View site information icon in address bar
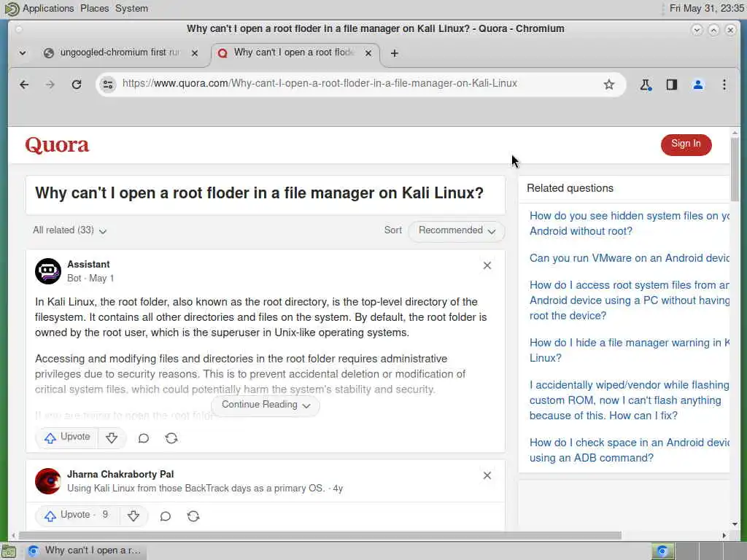The image size is (747, 560). pos(108,85)
